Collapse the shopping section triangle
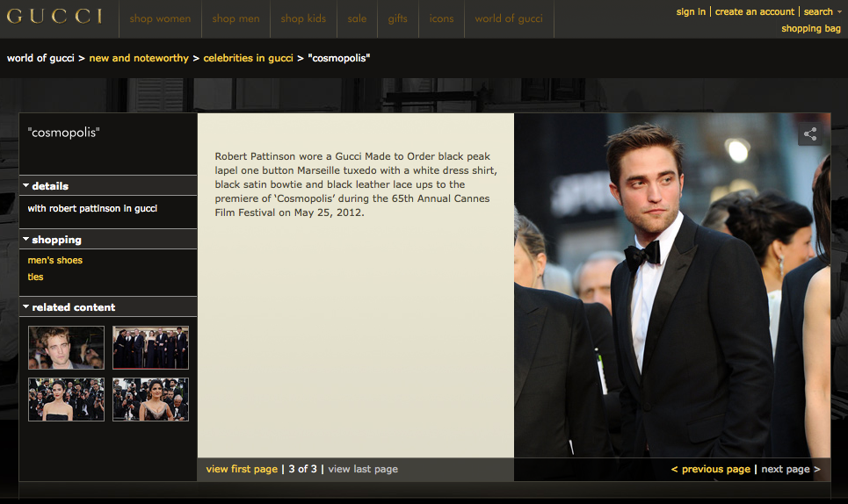Image resolution: width=848 pixels, height=504 pixels. point(25,239)
